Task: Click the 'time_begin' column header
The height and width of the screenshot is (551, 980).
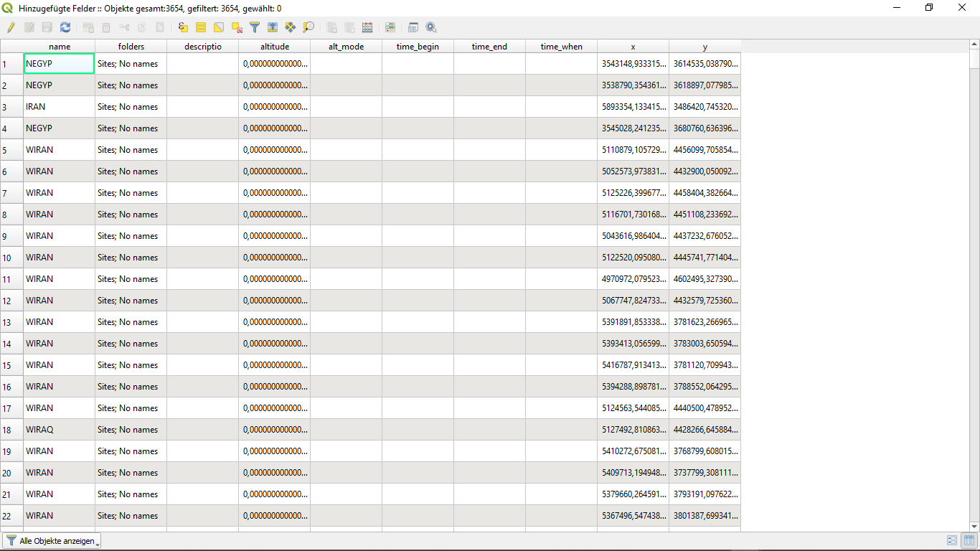Action: tap(418, 47)
